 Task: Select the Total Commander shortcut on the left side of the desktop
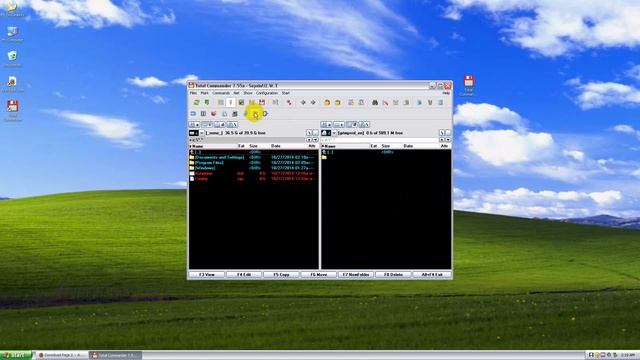12,111
